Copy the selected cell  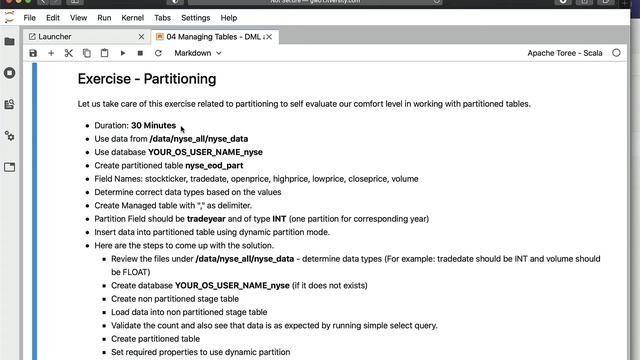(x=87, y=53)
